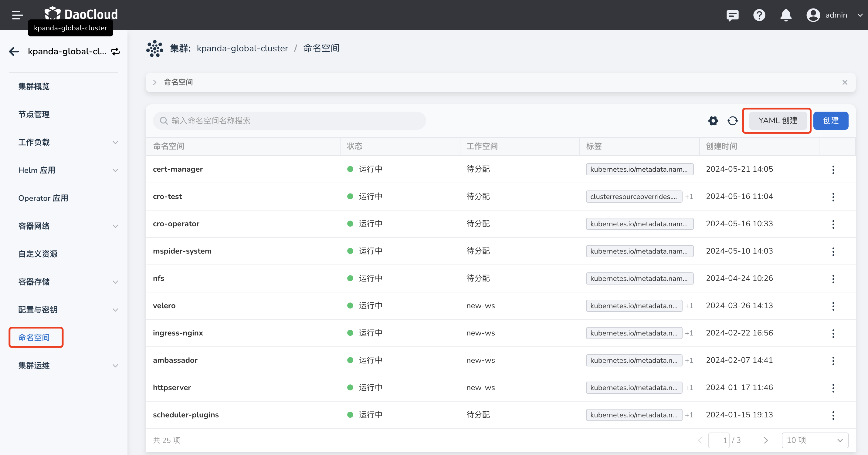Go back using the left arrow
This screenshot has width=868, height=455.
click(x=14, y=52)
